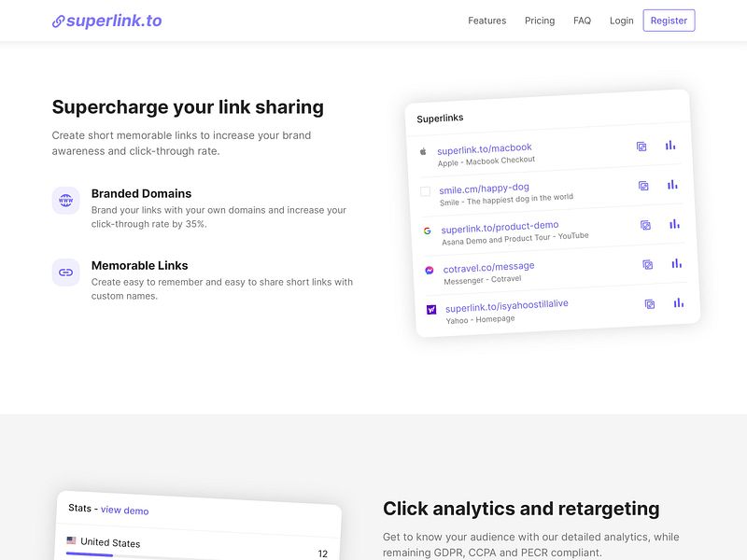Screen dimensions: 747x560
Task: Open the superlink.to/macbook link
Action: [x=484, y=148]
